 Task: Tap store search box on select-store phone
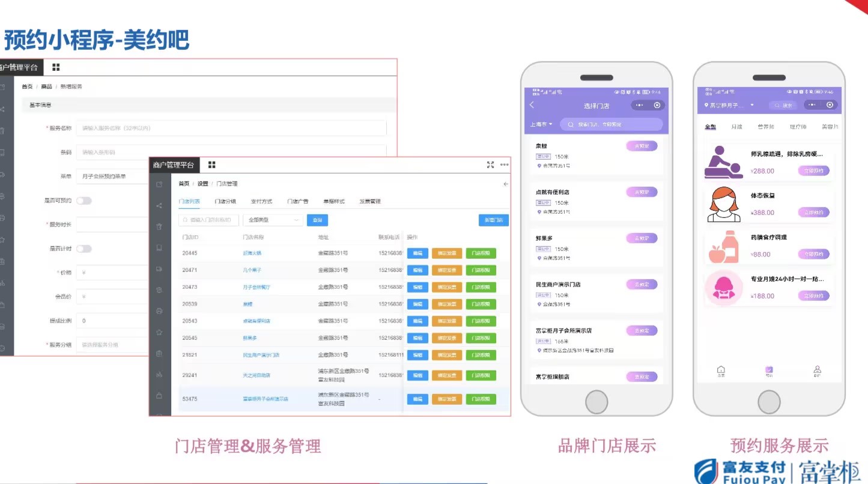pyautogui.click(x=611, y=124)
